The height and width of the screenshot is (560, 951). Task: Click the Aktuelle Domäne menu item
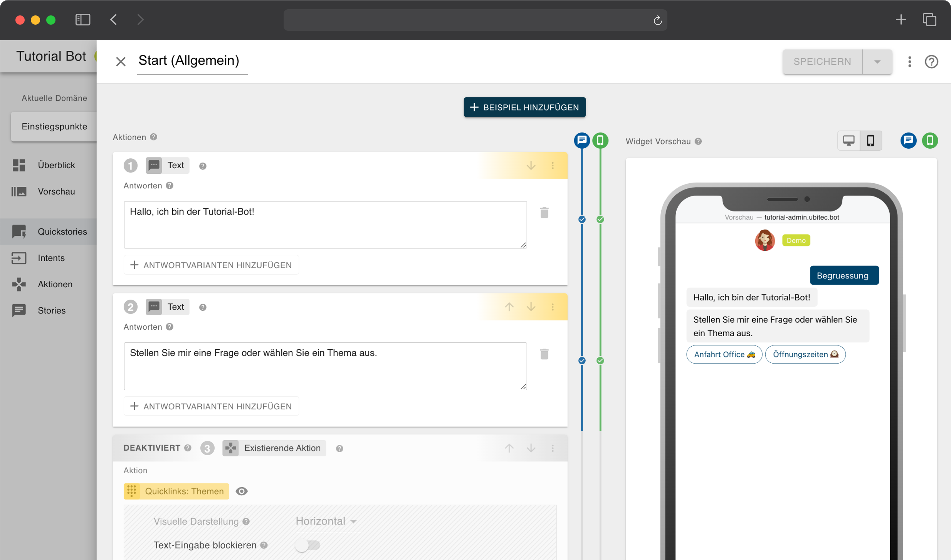(x=54, y=97)
